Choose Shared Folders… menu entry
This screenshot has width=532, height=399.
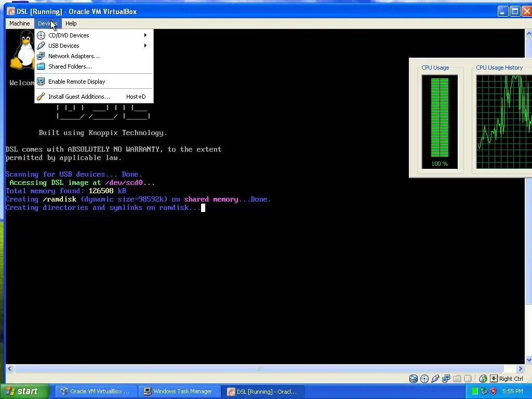click(x=94, y=66)
